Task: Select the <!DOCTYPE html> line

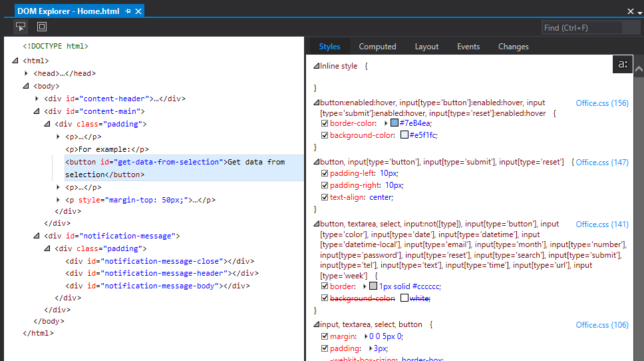Action: (55, 46)
